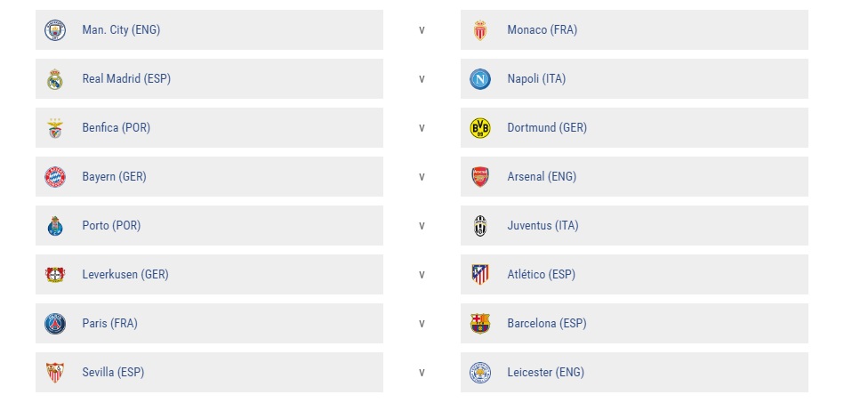868x411 pixels.
Task: Open the Juventus (ITA) team link
Action: pos(542,226)
